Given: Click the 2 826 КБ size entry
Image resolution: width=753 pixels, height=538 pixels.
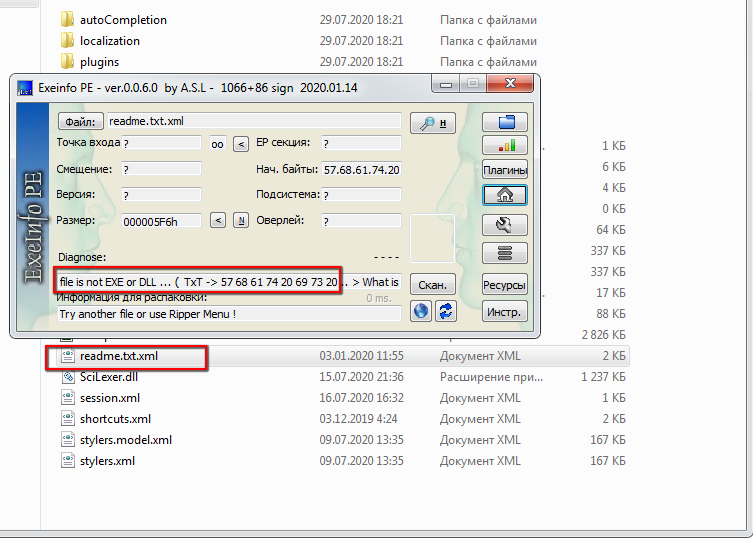Looking at the screenshot, I should [x=604, y=335].
